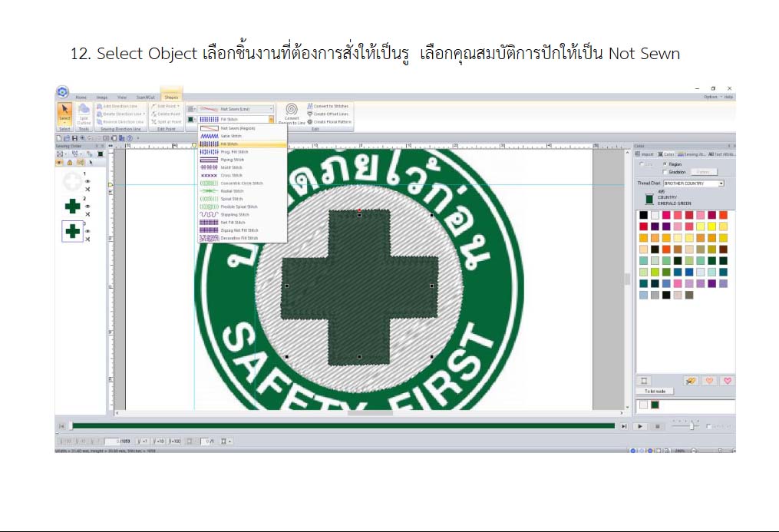
Task: Click the brush icon below palette
Action: click(x=691, y=381)
